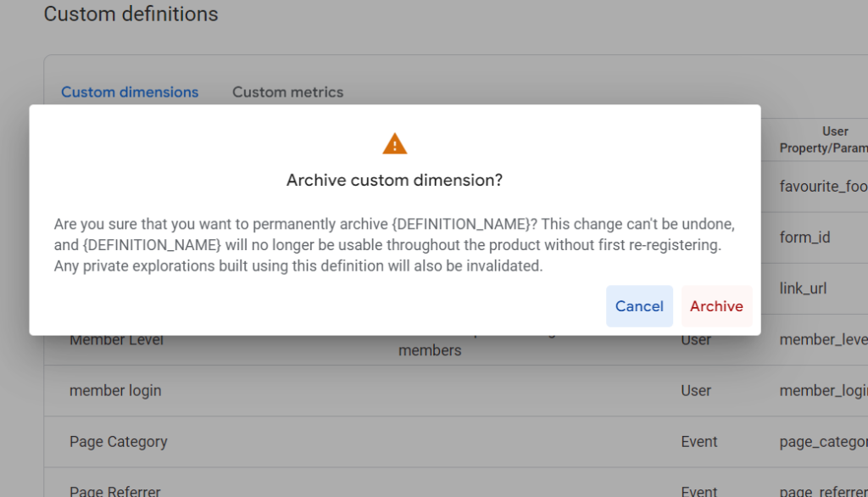
Task: Click the Event scope in Page Category row
Action: click(699, 442)
